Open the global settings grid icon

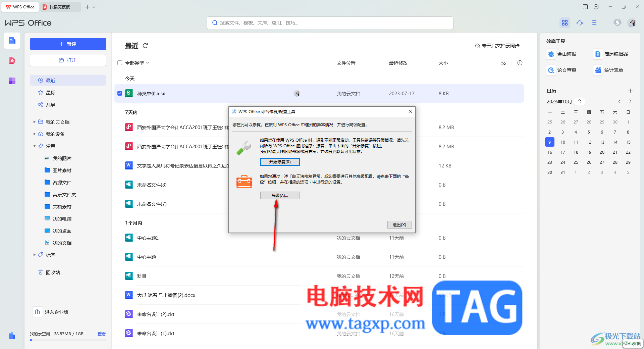pos(565,23)
